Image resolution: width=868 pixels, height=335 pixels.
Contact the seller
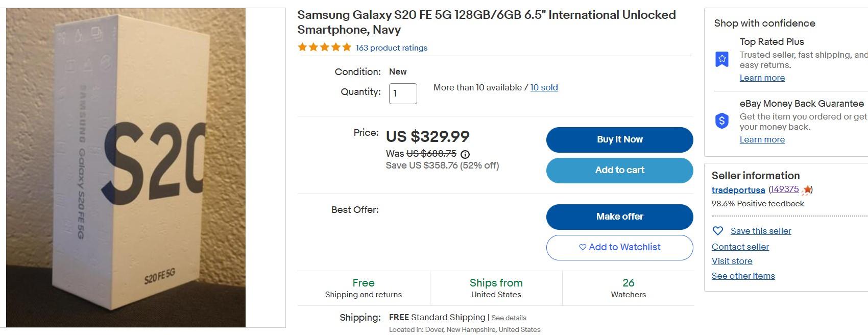(740, 247)
